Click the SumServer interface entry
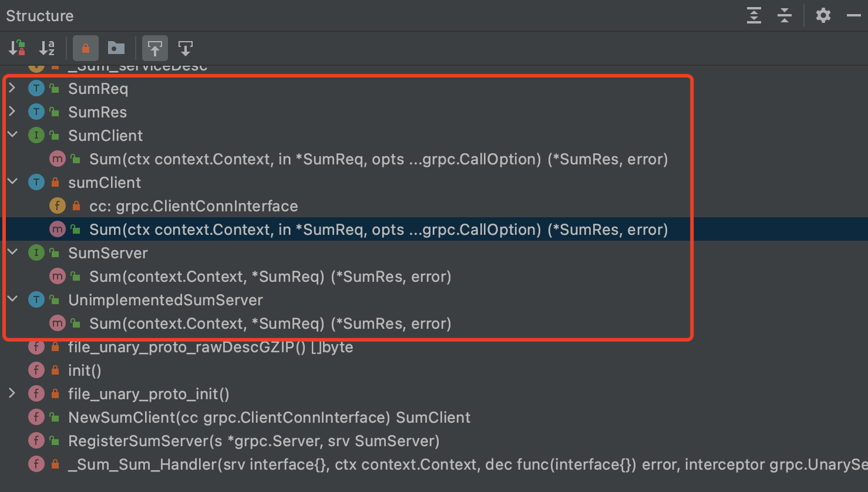This screenshot has width=868, height=492. point(108,252)
